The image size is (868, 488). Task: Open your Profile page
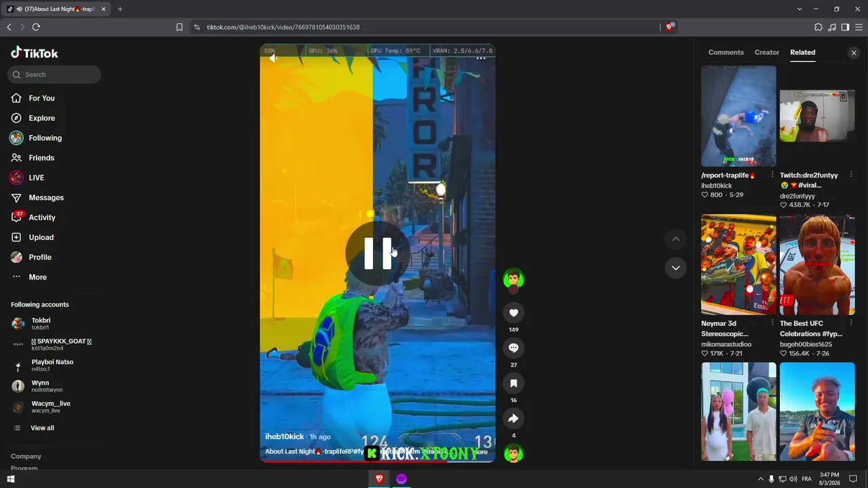click(31, 257)
